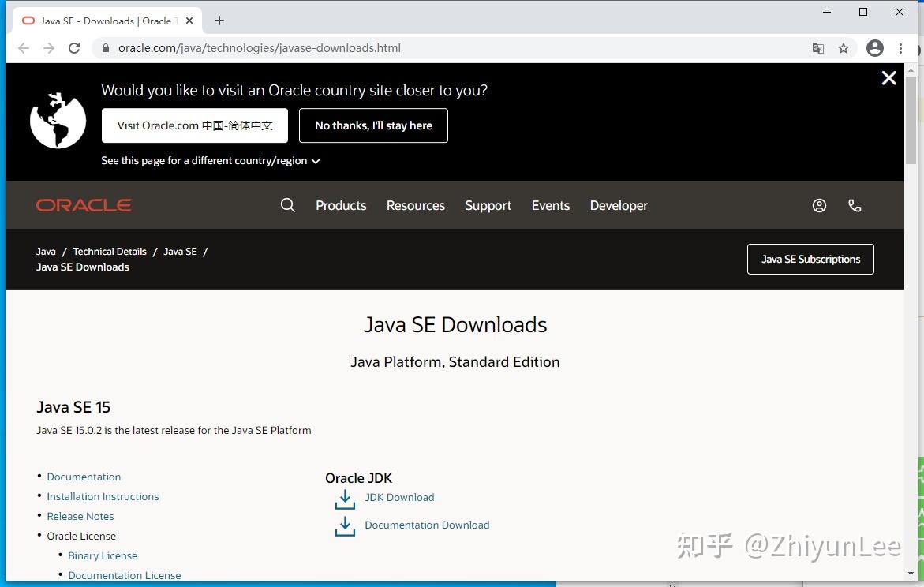Screen dimensions: 924x587
Task: Click Documentation Download link
Action: point(427,525)
